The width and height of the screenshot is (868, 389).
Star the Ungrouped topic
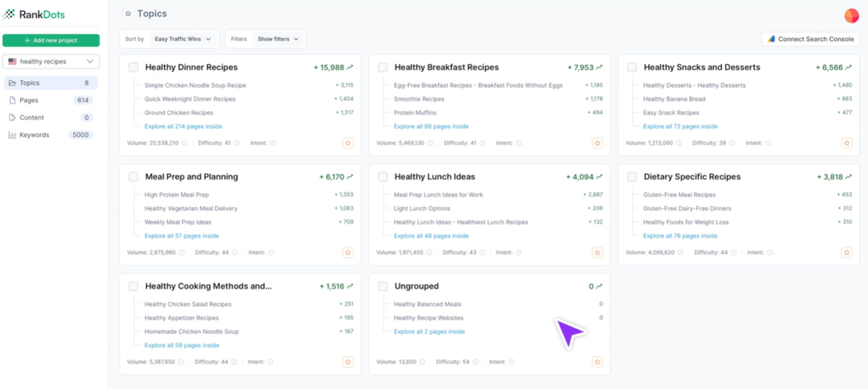tap(597, 362)
